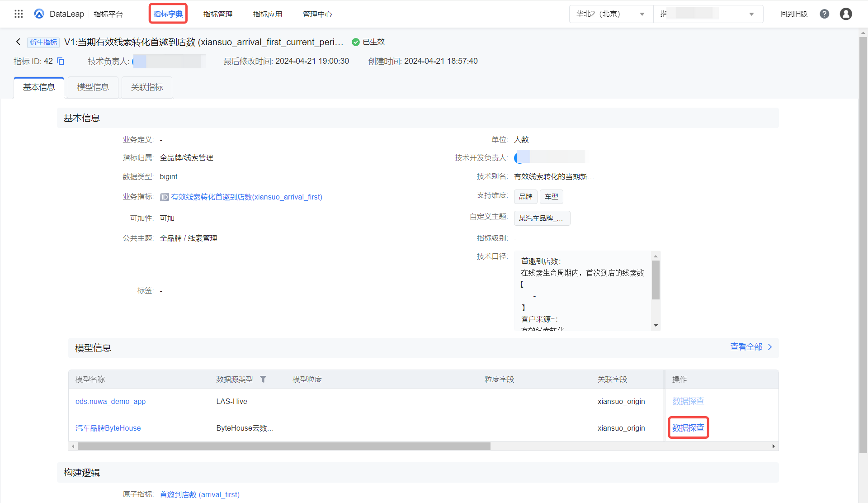The height and width of the screenshot is (503, 868).
Task: Click the 某汽车品牌_… custom theme tag
Action: coord(542,218)
